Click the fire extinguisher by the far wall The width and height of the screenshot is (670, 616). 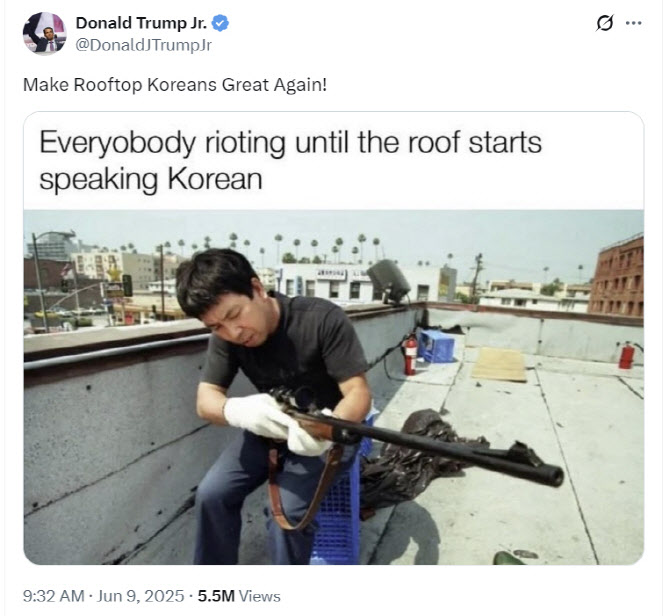(x=626, y=355)
